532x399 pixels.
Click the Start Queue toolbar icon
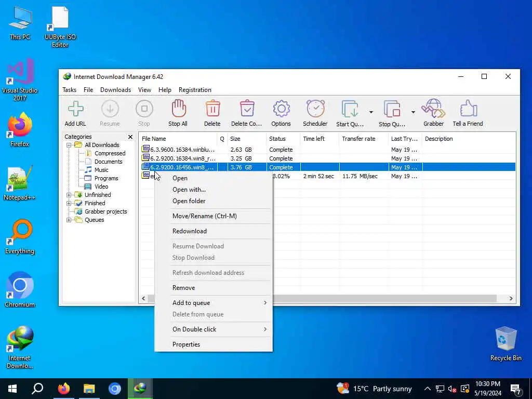click(350, 109)
